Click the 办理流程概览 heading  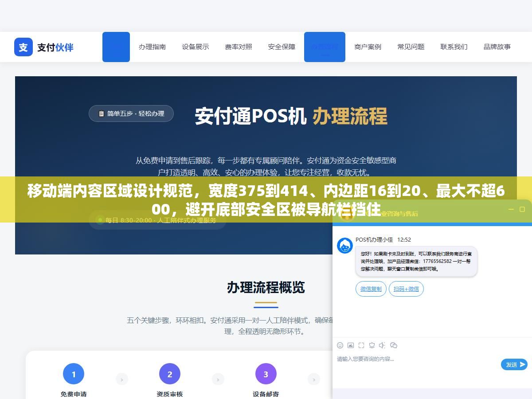(x=266, y=287)
